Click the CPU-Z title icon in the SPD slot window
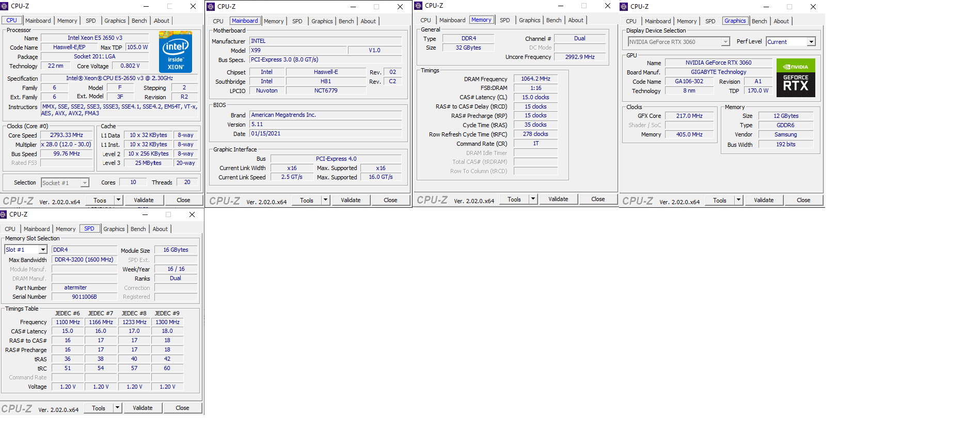Viewport: 980px width, 444px height. pos(3,215)
